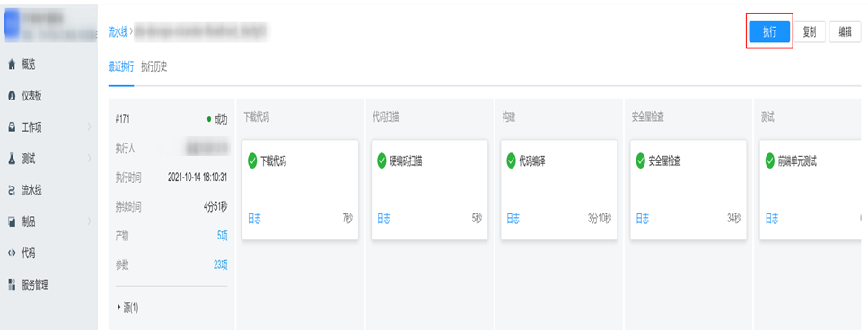Click the 下载代码 stage header
This screenshot has height=330, width=868.
tap(257, 117)
